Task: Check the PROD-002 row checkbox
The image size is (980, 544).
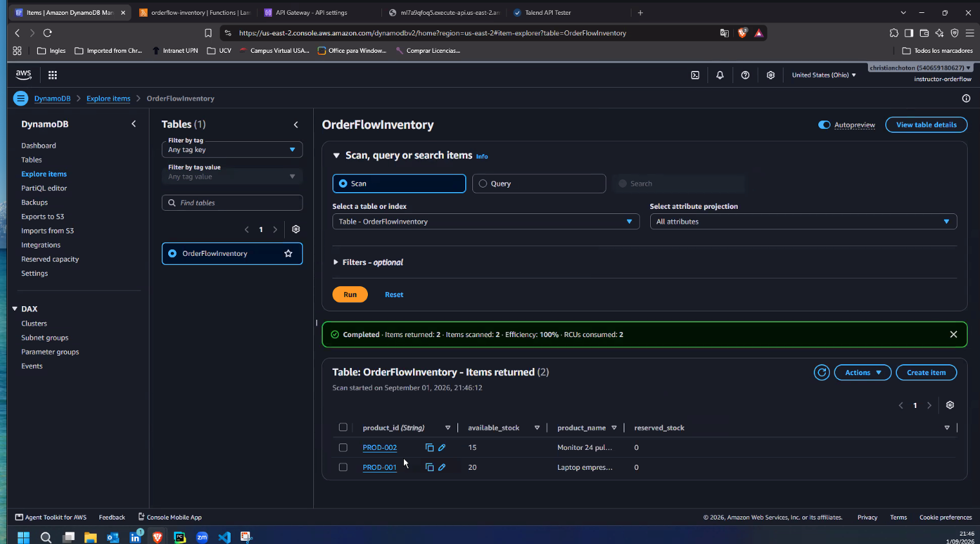Action: coord(343,447)
